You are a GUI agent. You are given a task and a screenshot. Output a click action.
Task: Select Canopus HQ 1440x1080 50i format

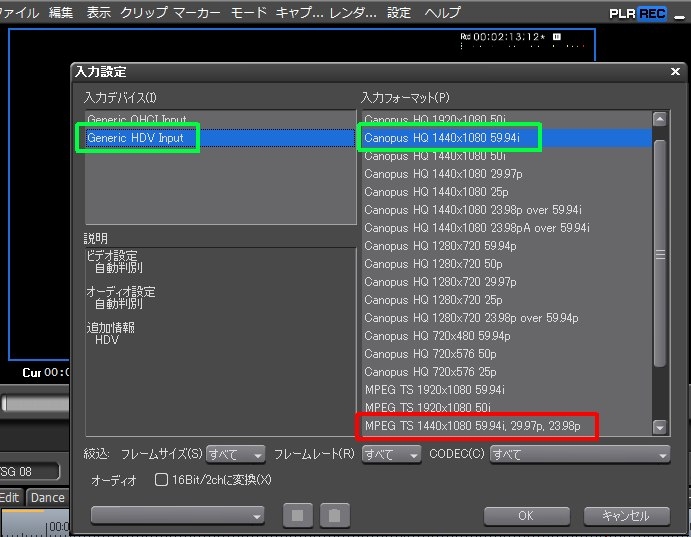click(507, 156)
